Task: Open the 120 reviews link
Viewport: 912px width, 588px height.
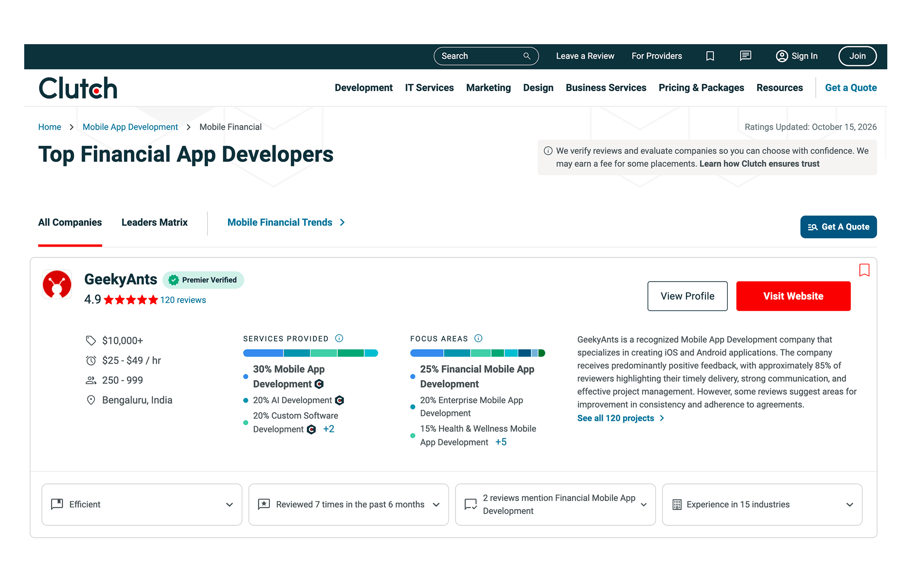Action: [x=183, y=300]
